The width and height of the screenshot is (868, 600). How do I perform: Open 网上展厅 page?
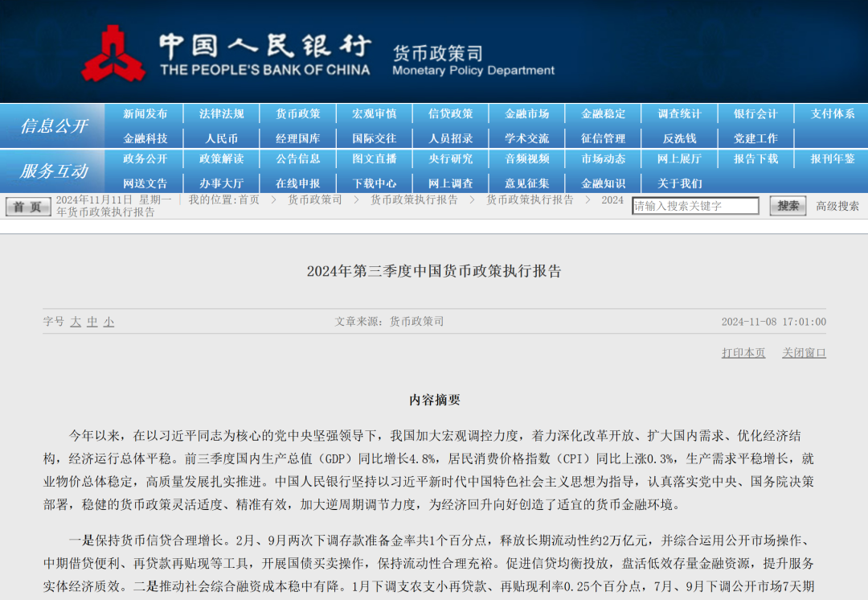[680, 158]
